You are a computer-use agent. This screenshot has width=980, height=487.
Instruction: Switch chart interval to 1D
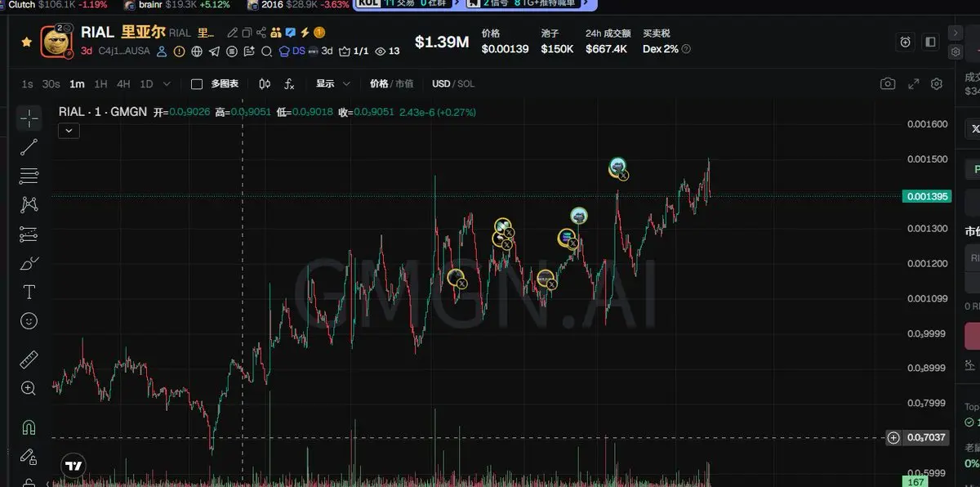(x=146, y=83)
